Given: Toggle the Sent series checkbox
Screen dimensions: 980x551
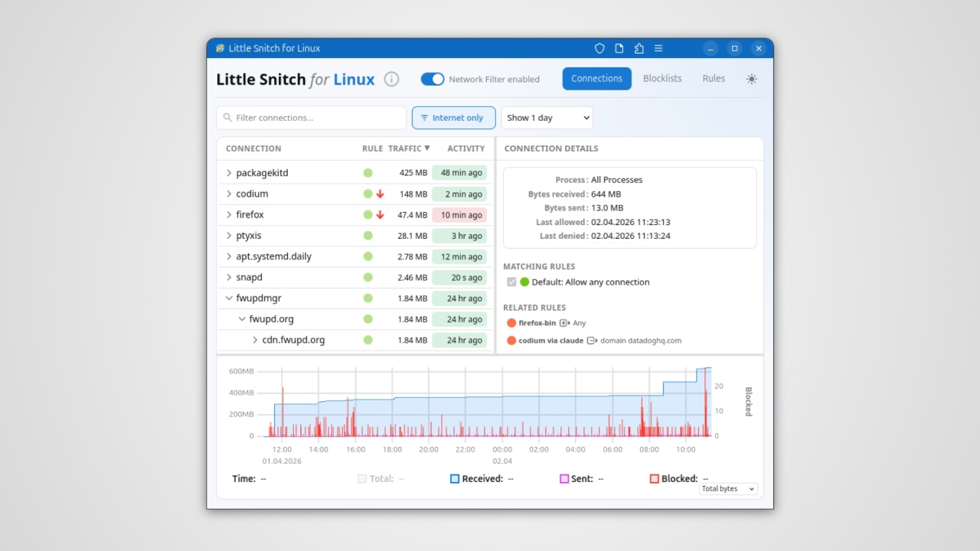Looking at the screenshot, I should pyautogui.click(x=564, y=479).
